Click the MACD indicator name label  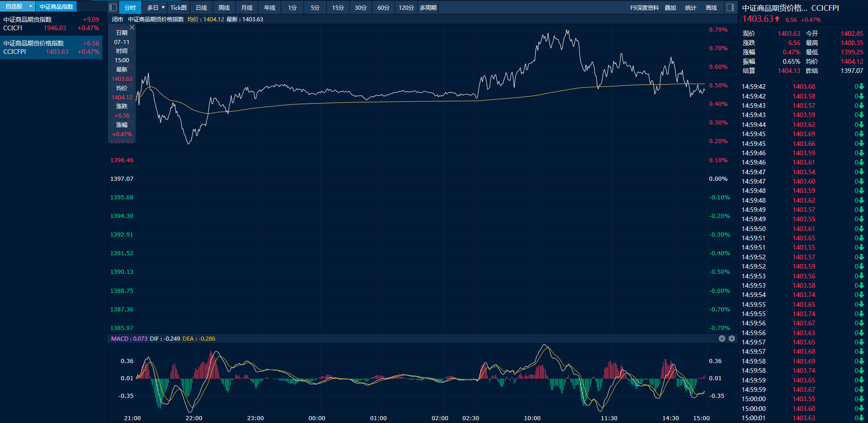coord(119,338)
